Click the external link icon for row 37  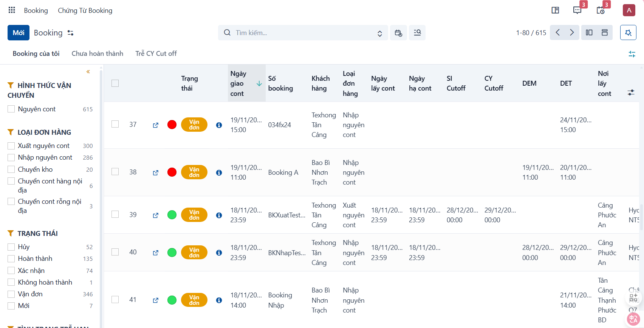(x=155, y=125)
